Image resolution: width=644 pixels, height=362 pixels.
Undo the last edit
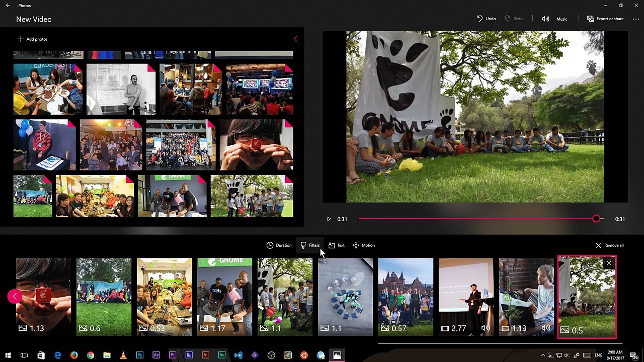[487, 19]
